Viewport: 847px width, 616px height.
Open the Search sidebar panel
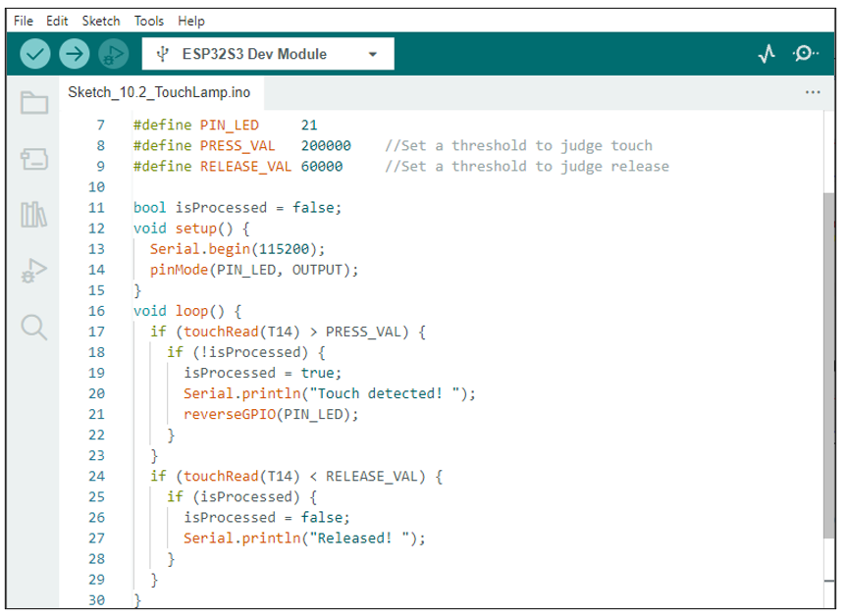click(x=34, y=328)
